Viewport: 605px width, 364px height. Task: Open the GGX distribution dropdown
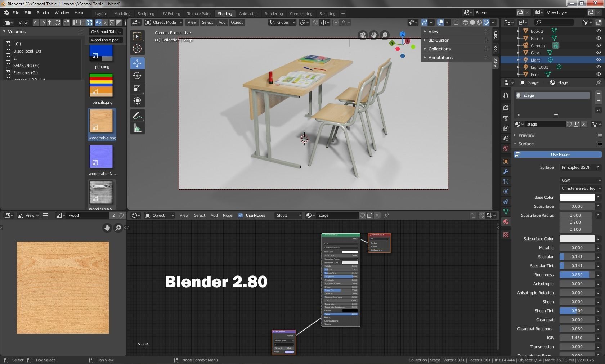581,180
